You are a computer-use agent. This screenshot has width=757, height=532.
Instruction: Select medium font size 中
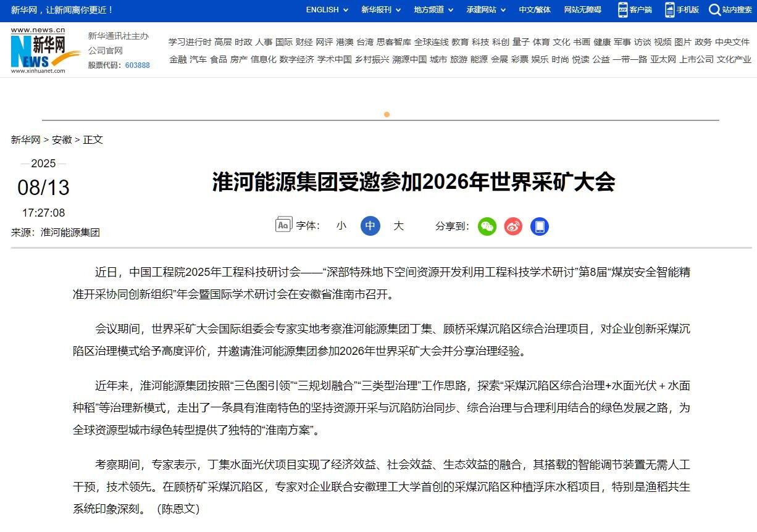370,226
